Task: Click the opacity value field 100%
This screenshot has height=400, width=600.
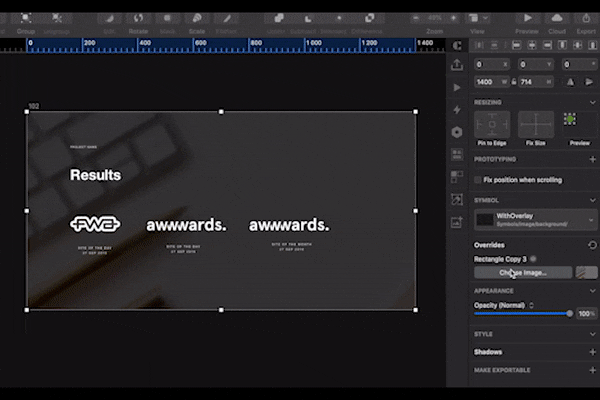Action: click(586, 313)
